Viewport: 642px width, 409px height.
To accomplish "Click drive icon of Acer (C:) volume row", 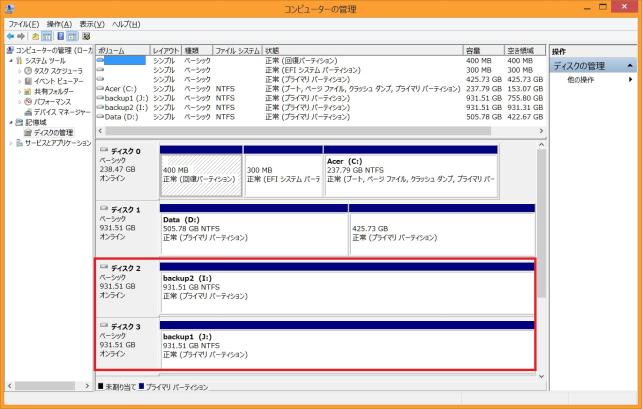I will click(100, 88).
